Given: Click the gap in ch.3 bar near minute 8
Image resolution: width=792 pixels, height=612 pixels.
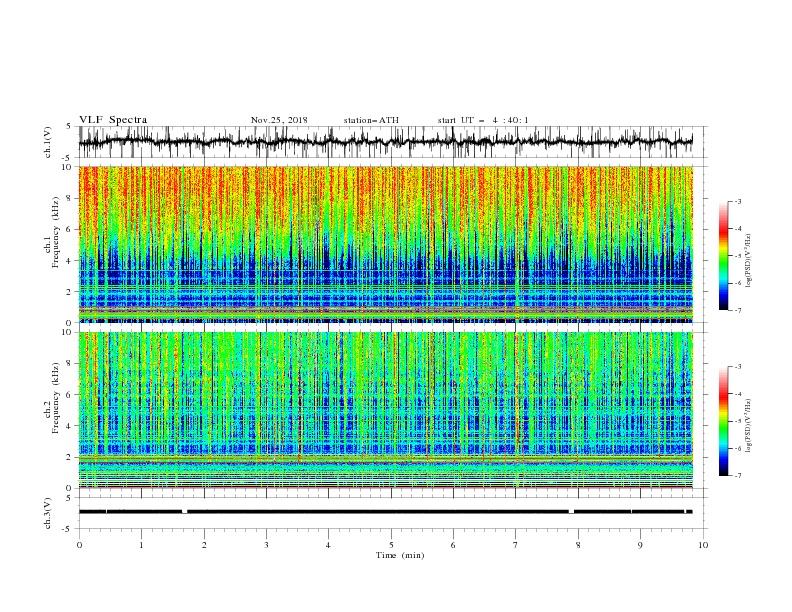Looking at the screenshot, I should coord(571,512).
